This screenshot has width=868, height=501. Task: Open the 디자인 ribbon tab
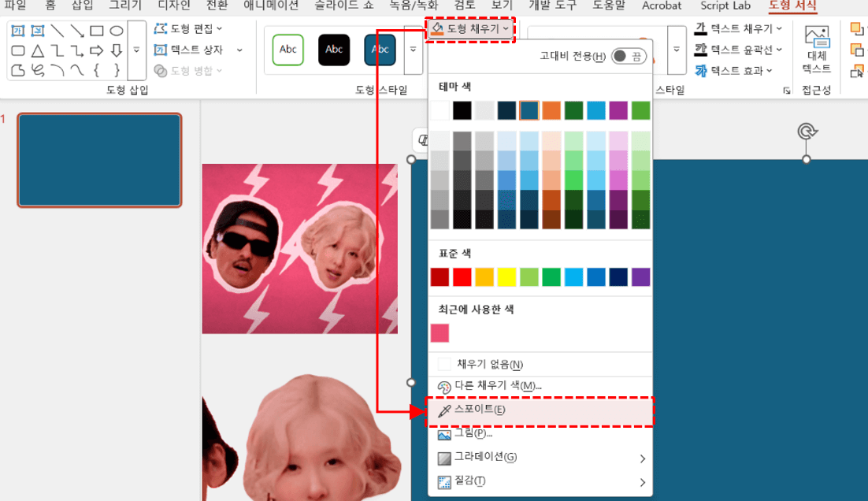pos(174,6)
